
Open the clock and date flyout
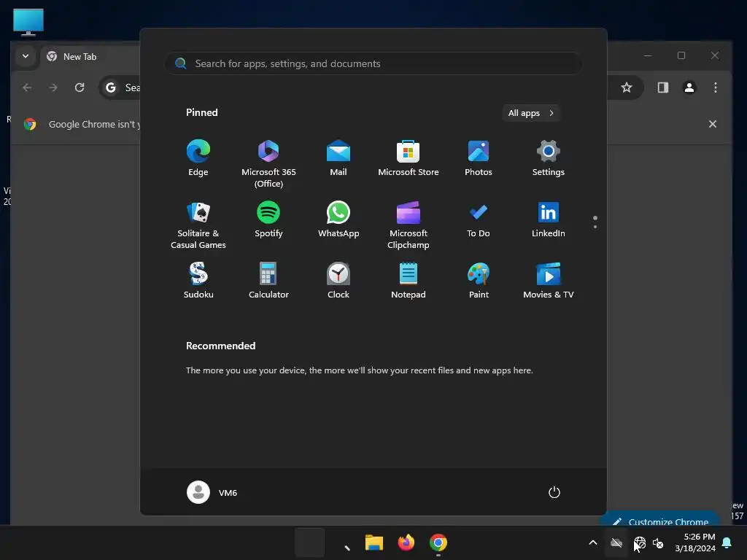click(x=695, y=542)
